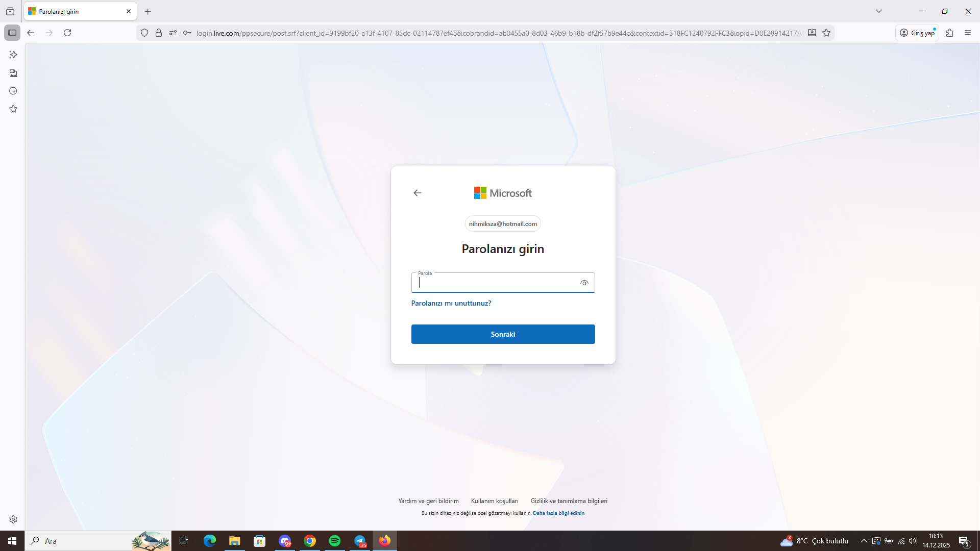The height and width of the screenshot is (551, 980).
Task: Show site security padlock info
Action: pyautogui.click(x=159, y=33)
